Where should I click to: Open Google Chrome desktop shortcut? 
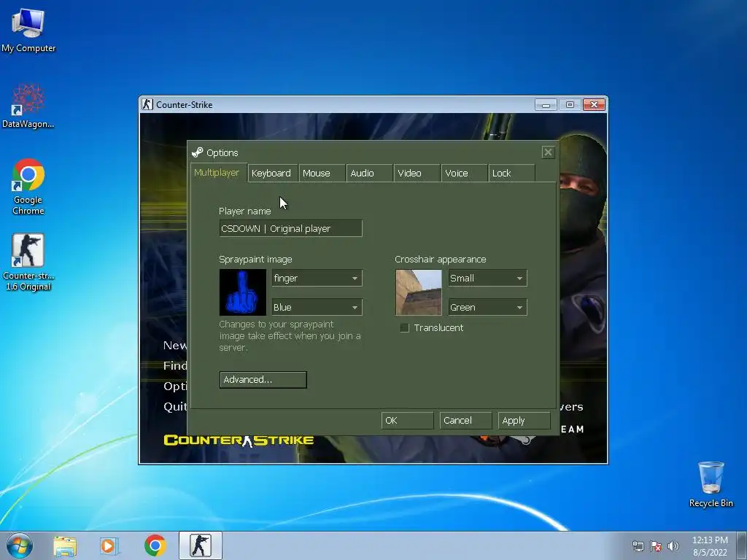28,186
